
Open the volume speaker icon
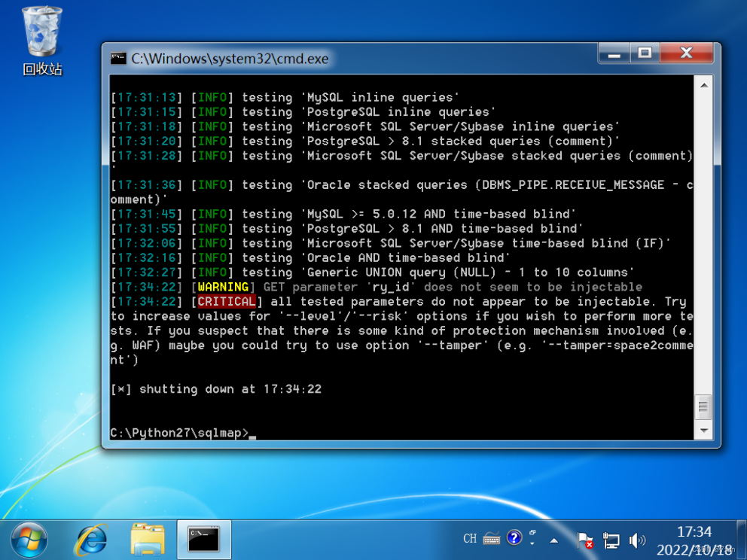pyautogui.click(x=636, y=540)
